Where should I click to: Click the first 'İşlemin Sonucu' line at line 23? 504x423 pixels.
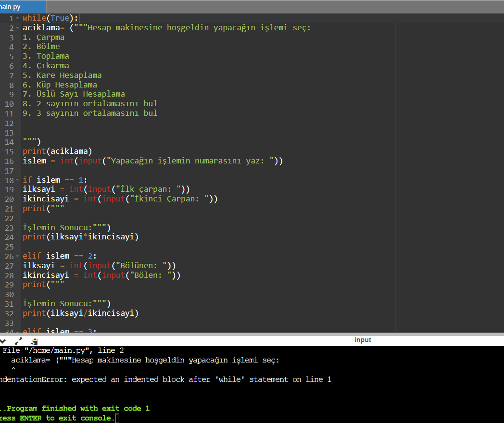tap(66, 227)
